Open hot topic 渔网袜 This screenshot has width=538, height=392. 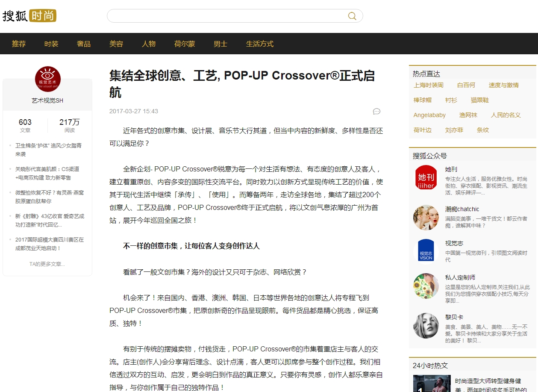pos(468,115)
